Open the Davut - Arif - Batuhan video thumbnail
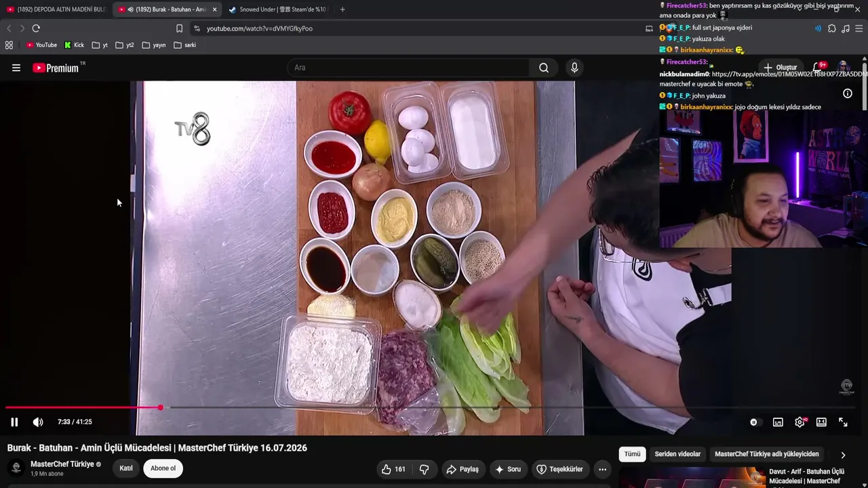The width and height of the screenshot is (868, 488). (691, 477)
